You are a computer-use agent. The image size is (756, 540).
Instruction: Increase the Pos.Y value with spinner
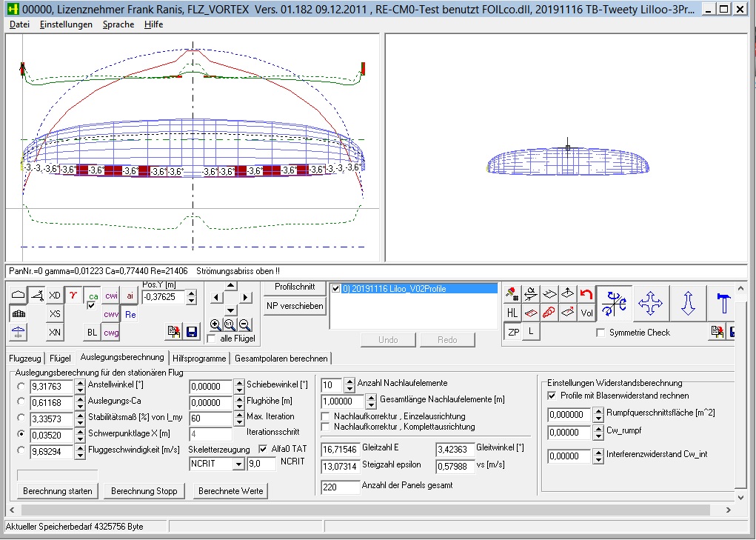pyautogui.click(x=192, y=293)
